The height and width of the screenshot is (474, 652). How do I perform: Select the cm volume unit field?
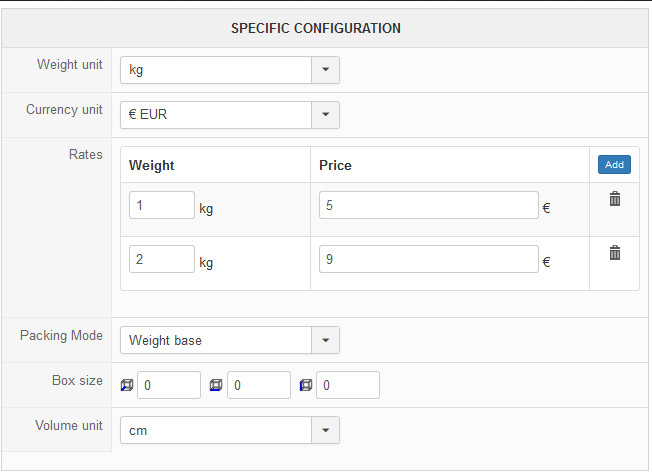tap(216, 430)
